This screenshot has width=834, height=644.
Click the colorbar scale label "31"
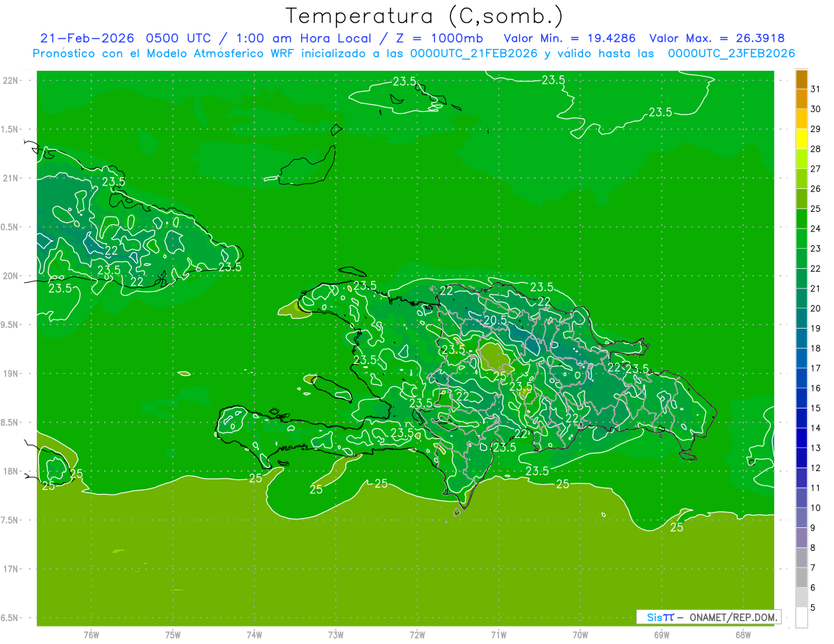point(816,89)
